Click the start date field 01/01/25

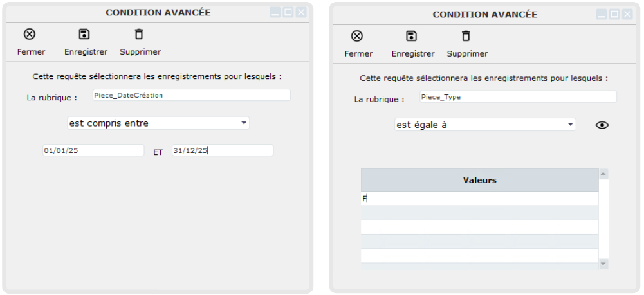point(93,150)
